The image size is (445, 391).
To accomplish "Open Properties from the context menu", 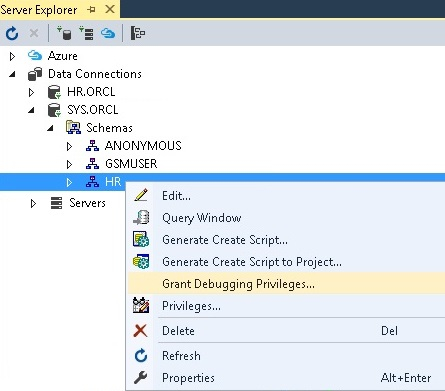I will [286, 378].
